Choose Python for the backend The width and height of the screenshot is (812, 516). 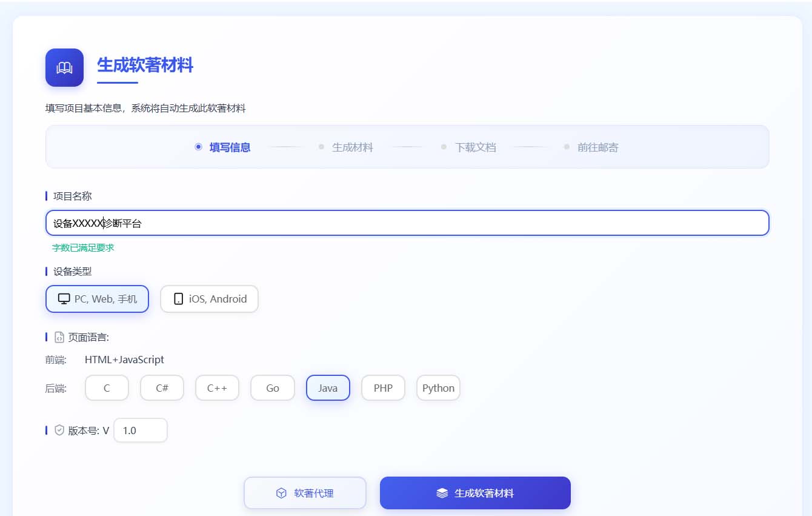click(438, 387)
